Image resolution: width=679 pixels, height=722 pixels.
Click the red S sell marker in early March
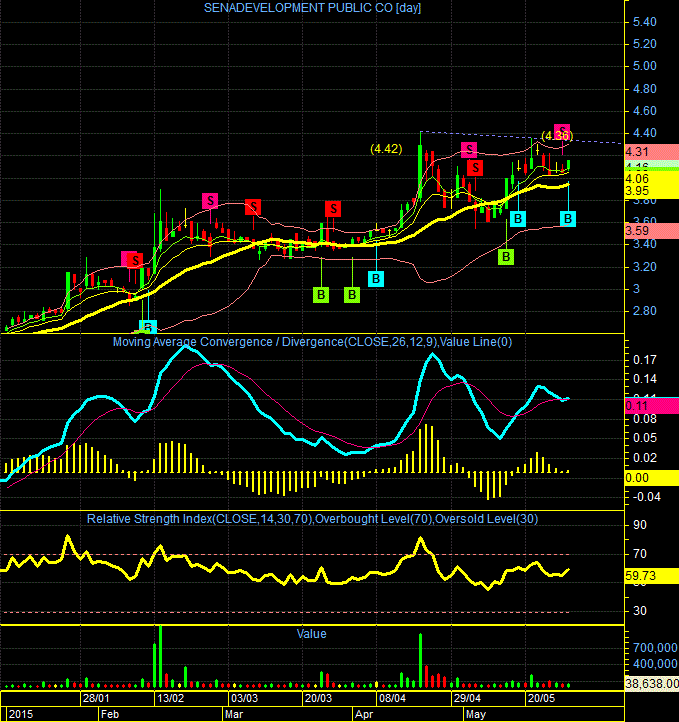pyautogui.click(x=253, y=207)
